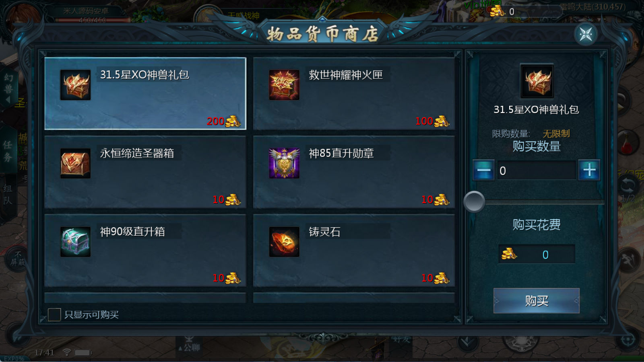
Task: Select the 救世神耀神火匣 item icon
Action: (284, 85)
